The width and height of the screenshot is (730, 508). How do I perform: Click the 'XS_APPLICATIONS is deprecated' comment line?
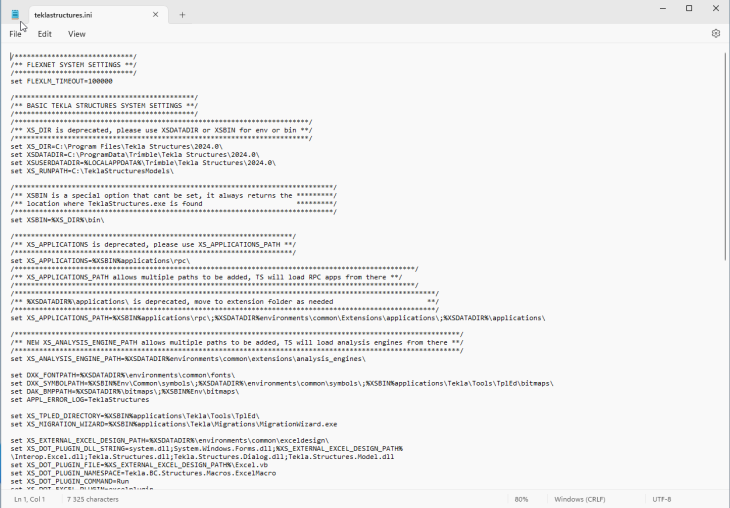pyautogui.click(x=153, y=244)
